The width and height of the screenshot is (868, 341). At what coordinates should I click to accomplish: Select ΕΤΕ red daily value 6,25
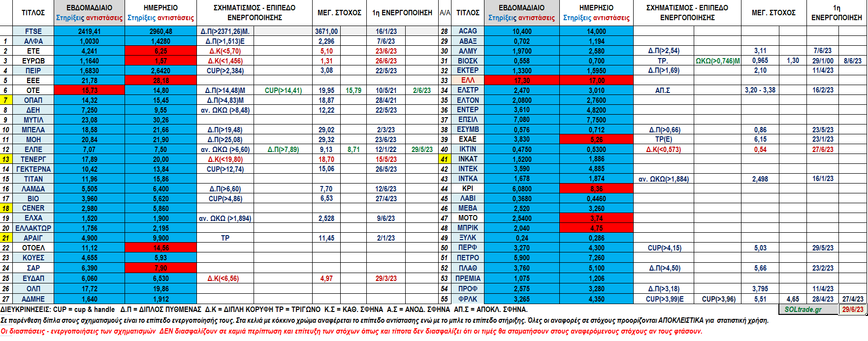pos(161,51)
